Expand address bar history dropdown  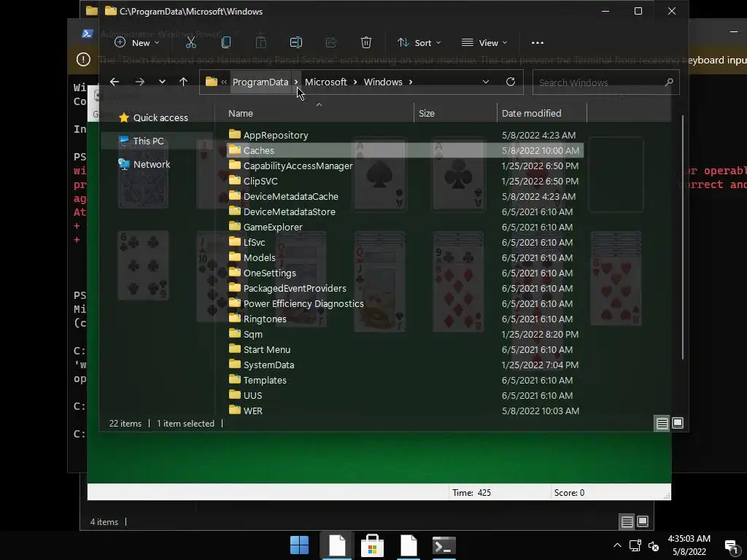485,82
